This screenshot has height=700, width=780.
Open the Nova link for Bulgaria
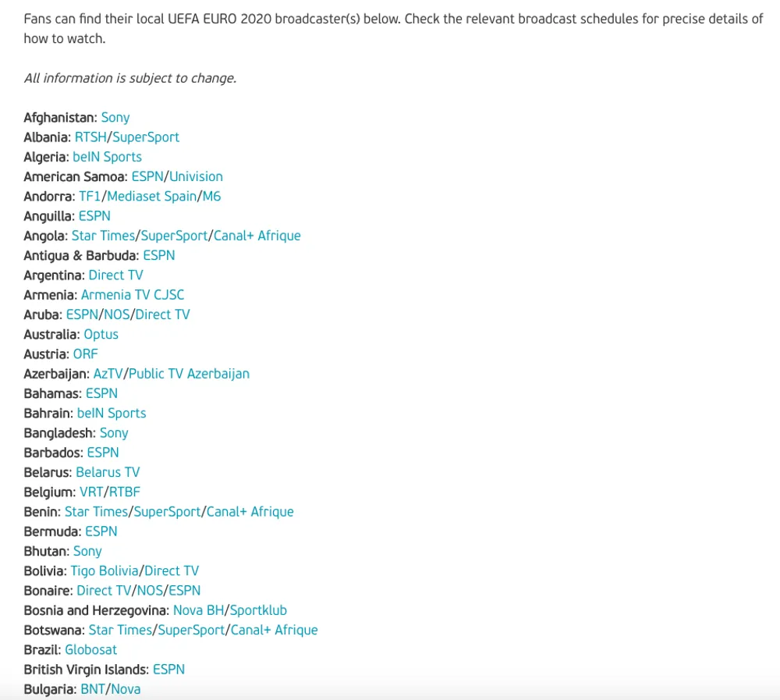click(126, 689)
